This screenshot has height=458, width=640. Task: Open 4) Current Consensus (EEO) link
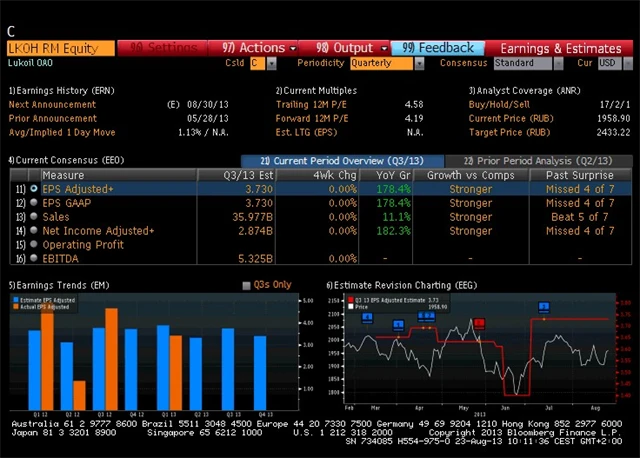pyautogui.click(x=66, y=160)
